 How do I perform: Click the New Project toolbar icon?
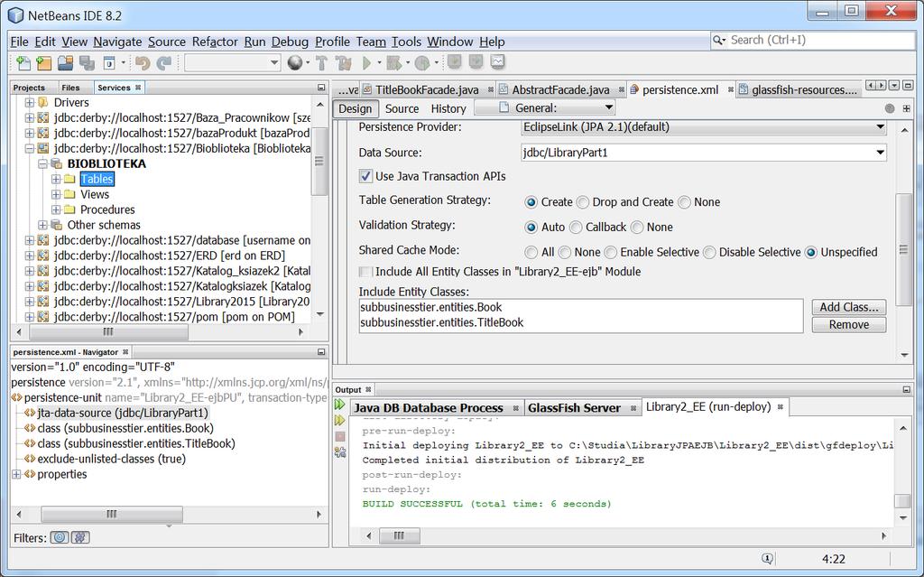43,62
